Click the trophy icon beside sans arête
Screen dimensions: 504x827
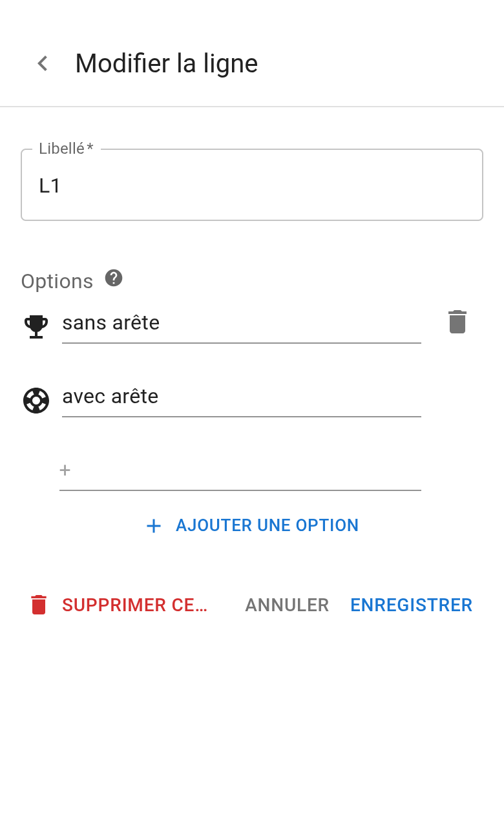point(36,326)
